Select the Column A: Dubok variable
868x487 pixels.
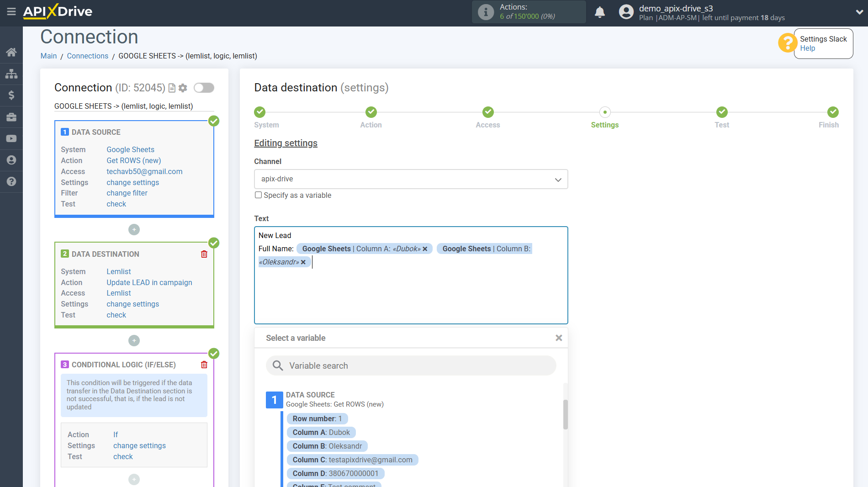(321, 432)
